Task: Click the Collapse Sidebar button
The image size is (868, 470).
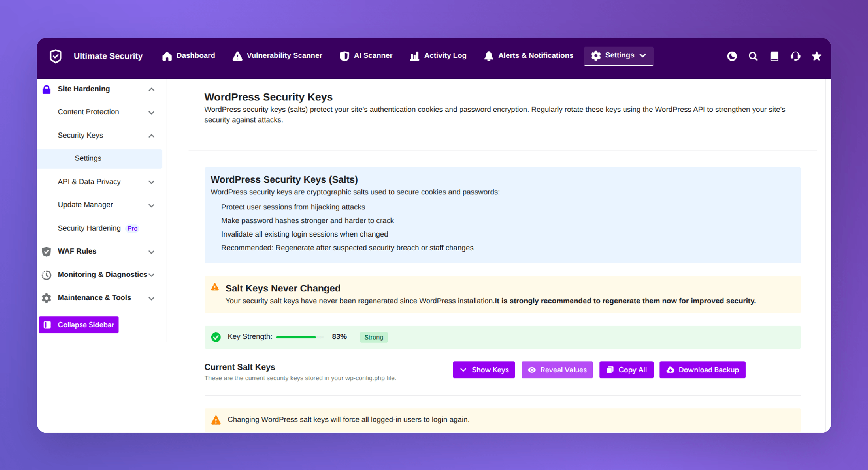Action: (78, 325)
